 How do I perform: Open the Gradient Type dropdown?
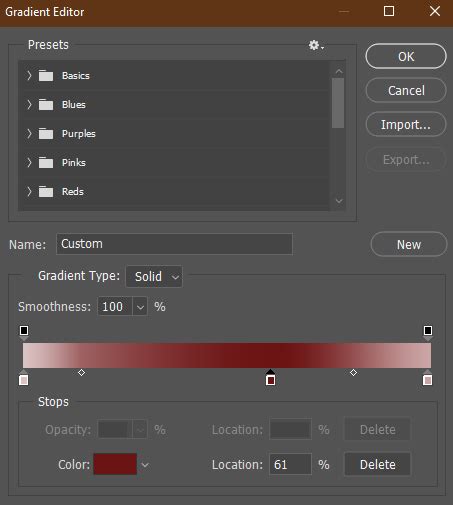[154, 276]
